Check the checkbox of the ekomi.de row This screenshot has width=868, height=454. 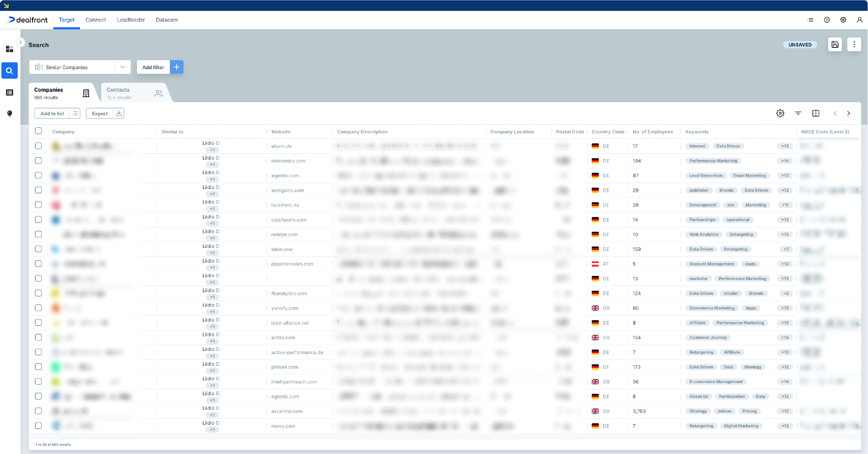coord(38,146)
